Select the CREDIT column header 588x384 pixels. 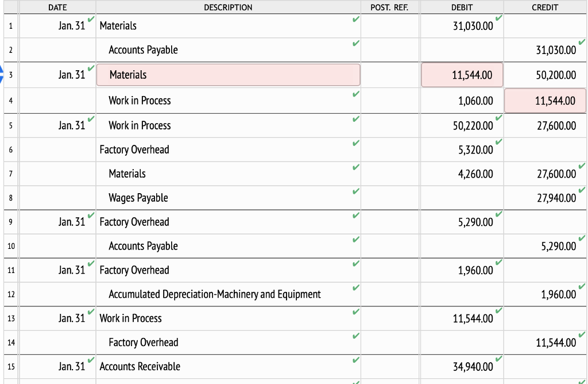point(544,7)
